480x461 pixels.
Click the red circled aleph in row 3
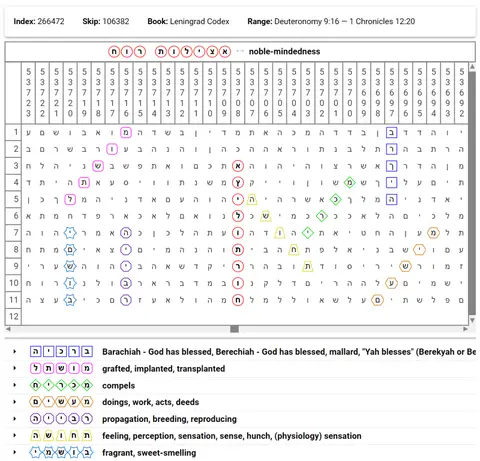pyautogui.click(x=238, y=166)
